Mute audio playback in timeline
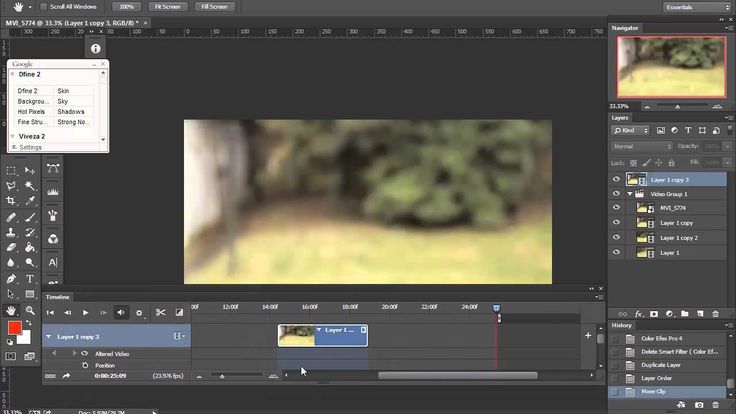This screenshot has width=736, height=414. pos(121,313)
